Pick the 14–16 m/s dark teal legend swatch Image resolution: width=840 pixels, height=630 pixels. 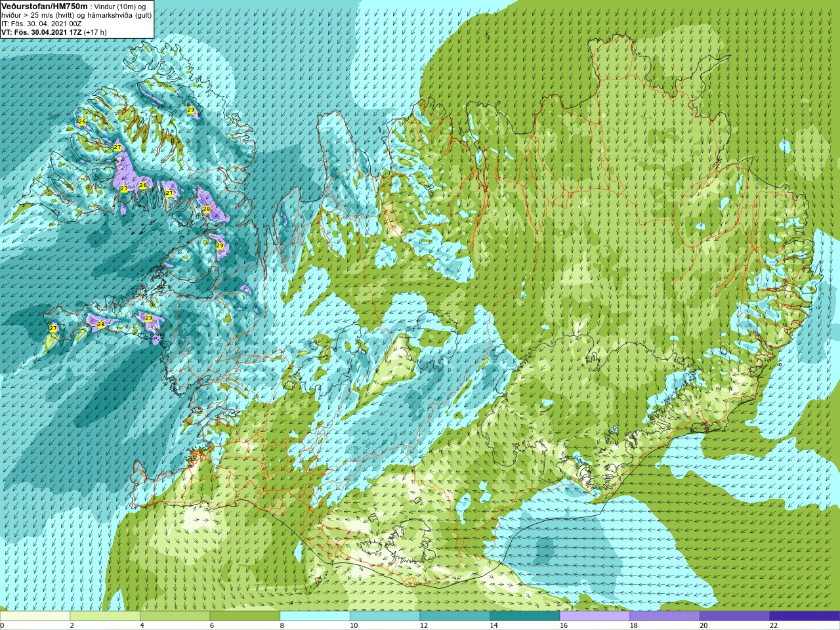[x=525, y=616]
